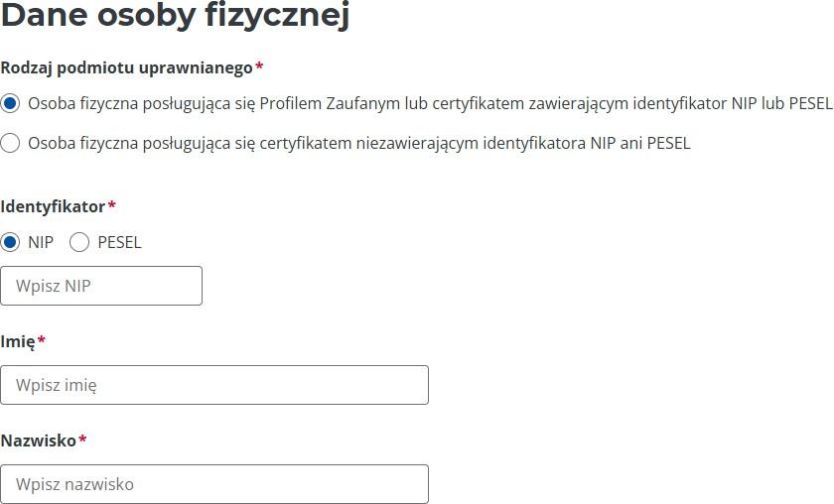Click the required asterisk beside Identyfikator
The image size is (834, 504).
tap(111, 205)
